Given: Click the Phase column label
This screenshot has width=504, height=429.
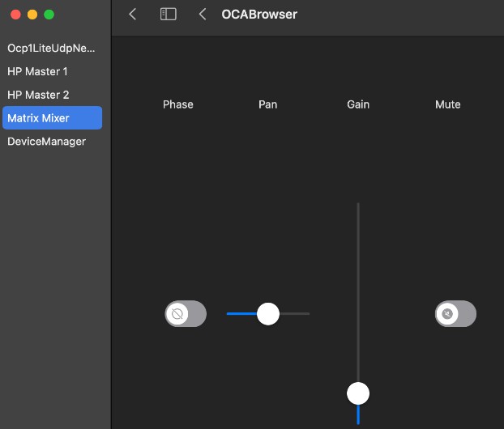Looking at the screenshot, I should point(178,104).
